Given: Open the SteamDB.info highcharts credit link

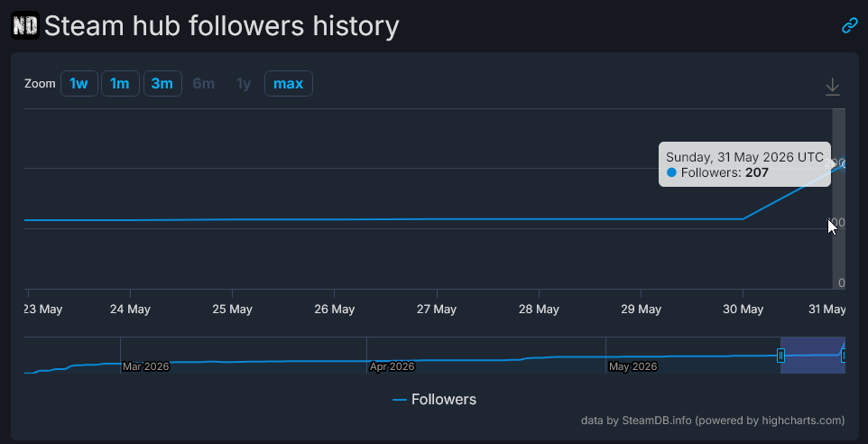Looking at the screenshot, I should (x=713, y=421).
